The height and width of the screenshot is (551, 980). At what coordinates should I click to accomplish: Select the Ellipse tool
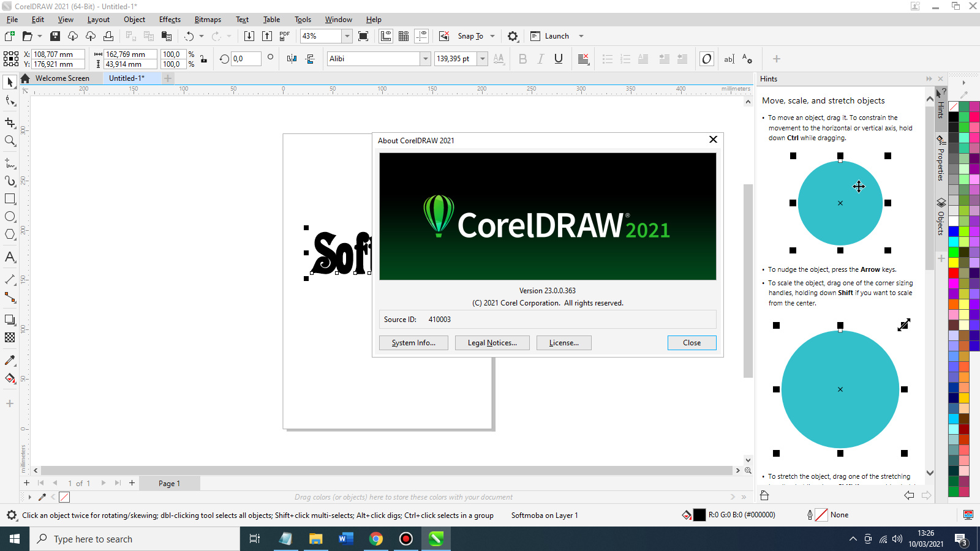10,216
